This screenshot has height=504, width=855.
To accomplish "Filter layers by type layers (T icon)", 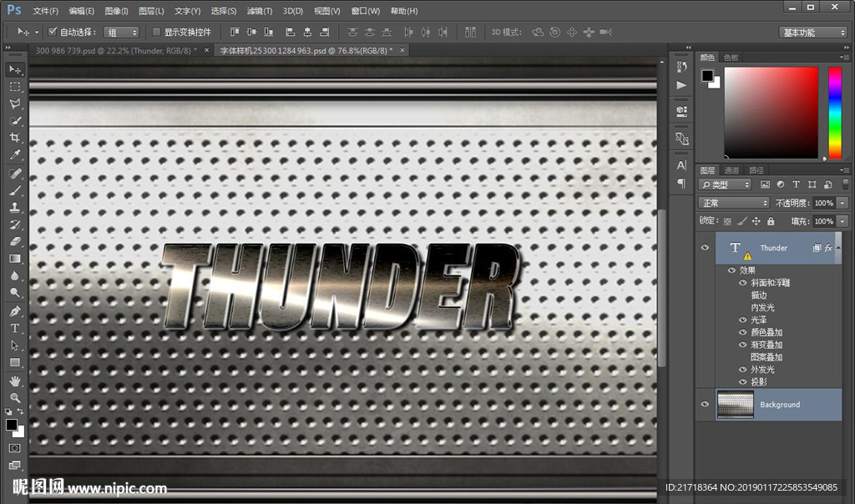I will [796, 184].
